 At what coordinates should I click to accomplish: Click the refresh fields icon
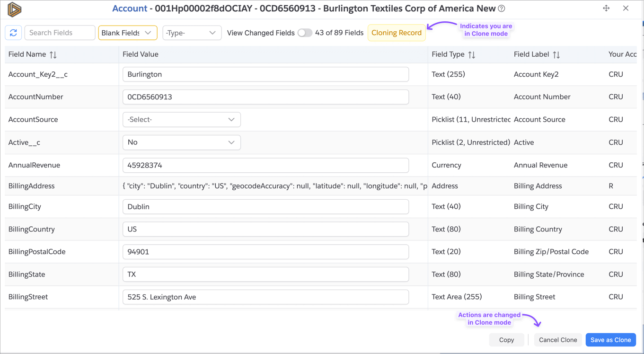pos(13,33)
